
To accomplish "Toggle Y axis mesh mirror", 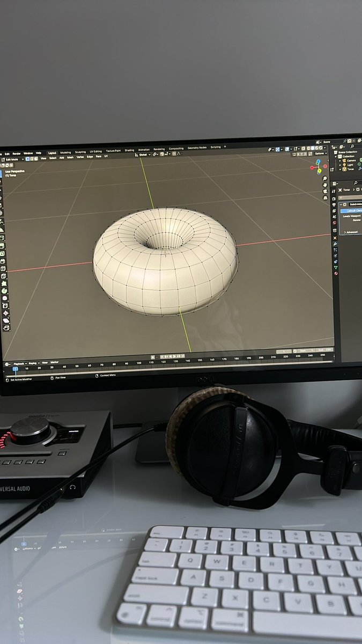I will pyautogui.click(x=301, y=154).
